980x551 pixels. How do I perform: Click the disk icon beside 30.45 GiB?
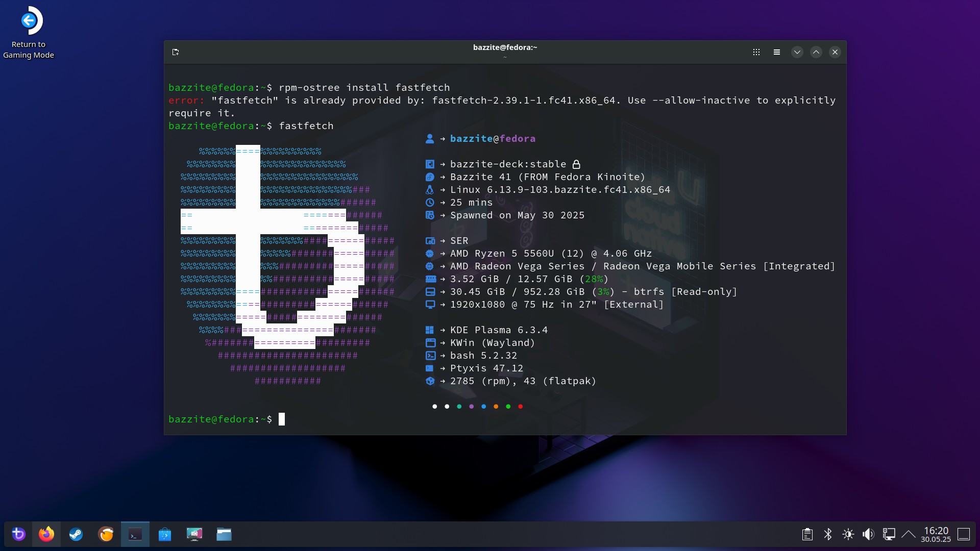430,292
